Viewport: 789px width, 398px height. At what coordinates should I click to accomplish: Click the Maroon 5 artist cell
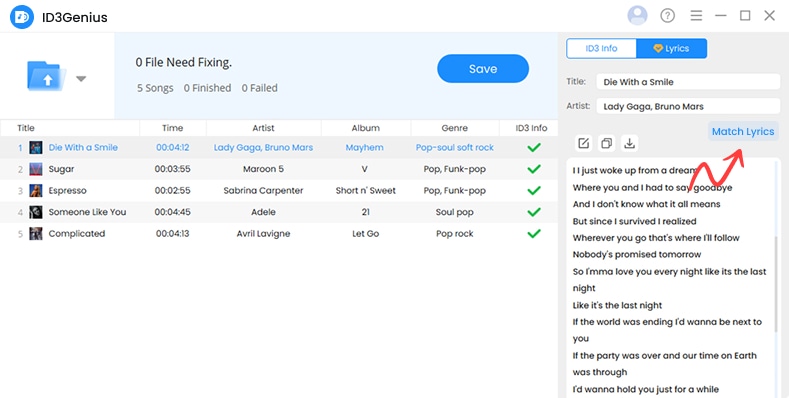coord(263,169)
